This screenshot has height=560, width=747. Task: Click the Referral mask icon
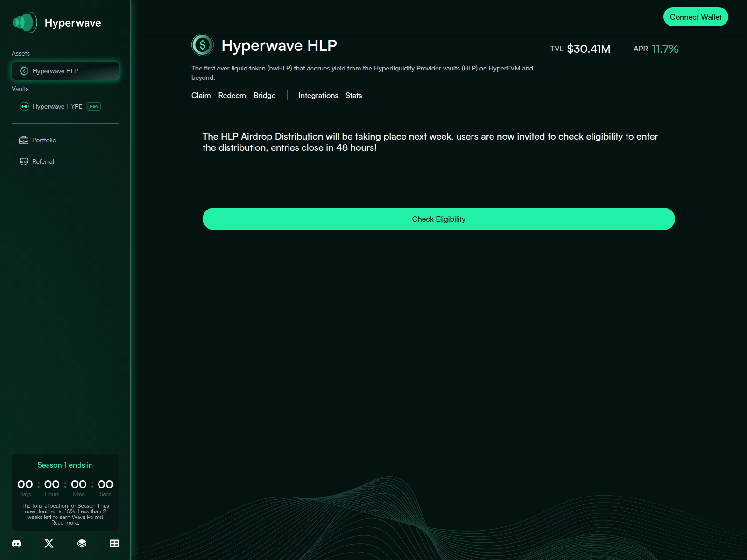click(24, 161)
